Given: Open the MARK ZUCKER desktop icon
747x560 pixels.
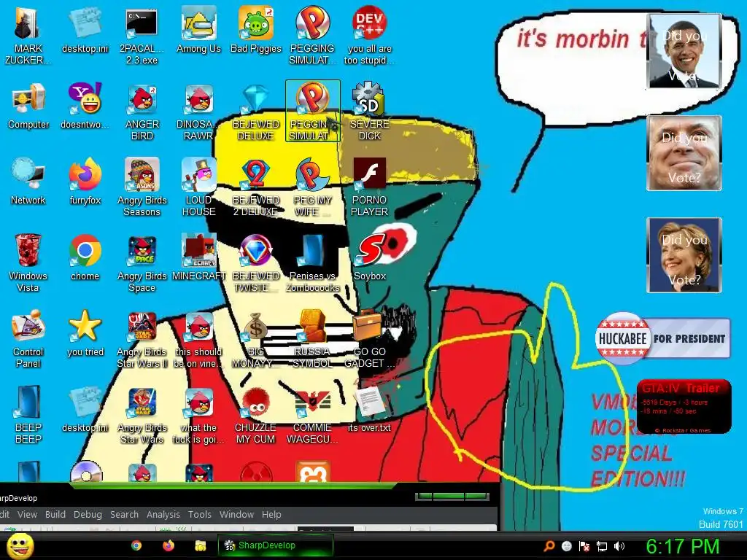Looking at the screenshot, I should click(x=28, y=36).
